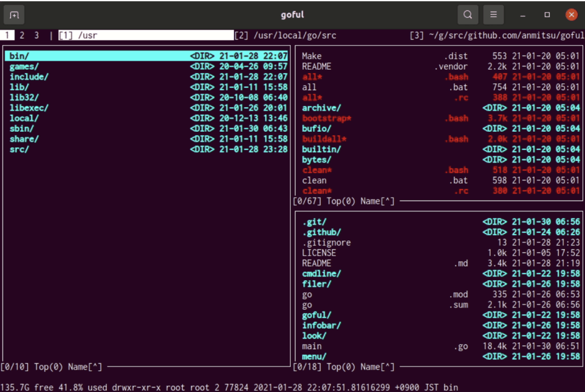
Task: Select the bytes/ directory
Action: pyautogui.click(x=440, y=160)
